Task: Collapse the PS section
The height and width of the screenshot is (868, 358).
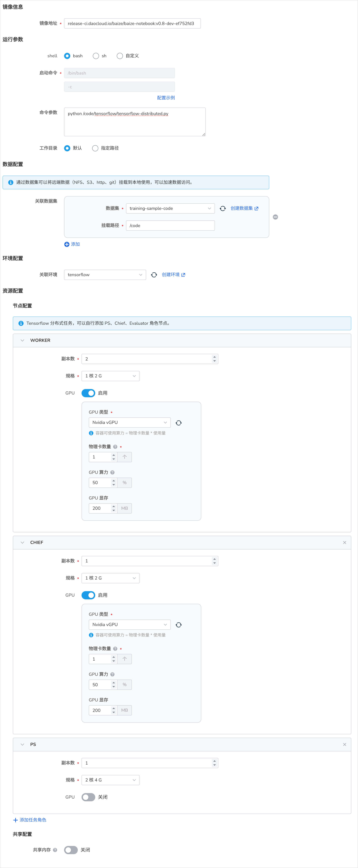Action: [x=23, y=744]
